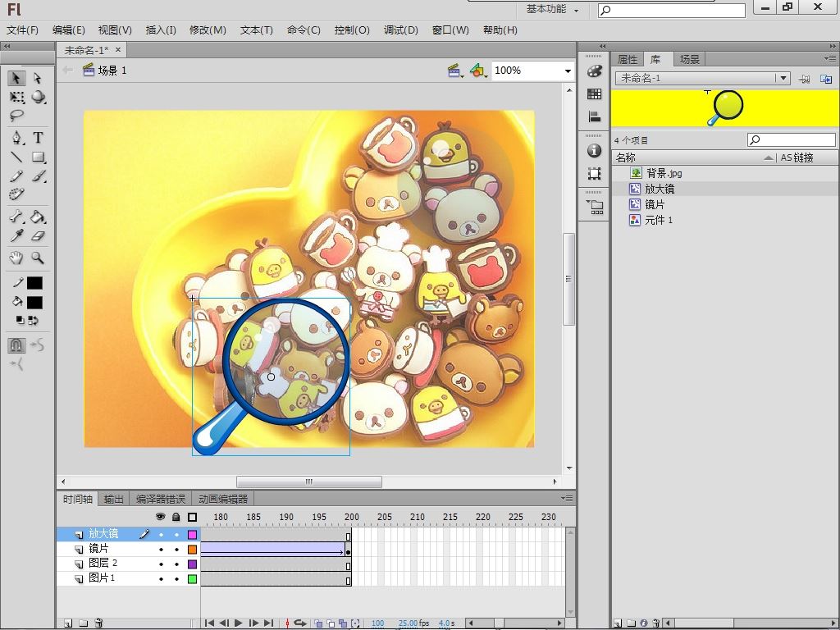This screenshot has height=630, width=840.
Task: Open the Swatches grid panel icon
Action: 594,94
